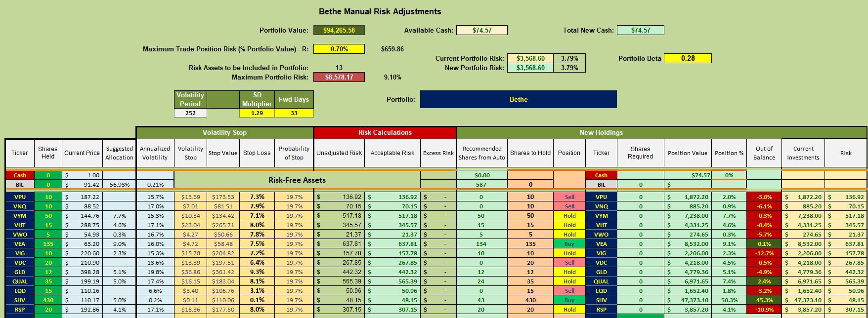This screenshot has height=318, width=868.
Task: Select the Bethe portfolio name cell
Action: click(519, 99)
